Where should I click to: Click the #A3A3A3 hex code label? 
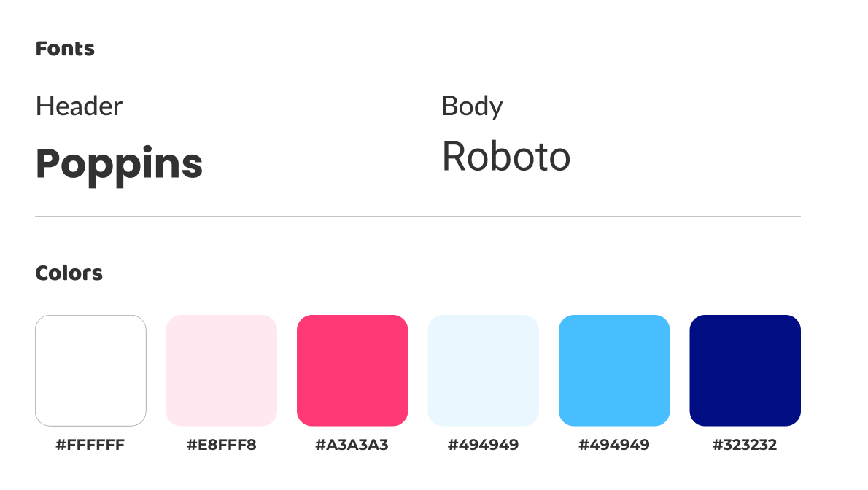[352, 445]
